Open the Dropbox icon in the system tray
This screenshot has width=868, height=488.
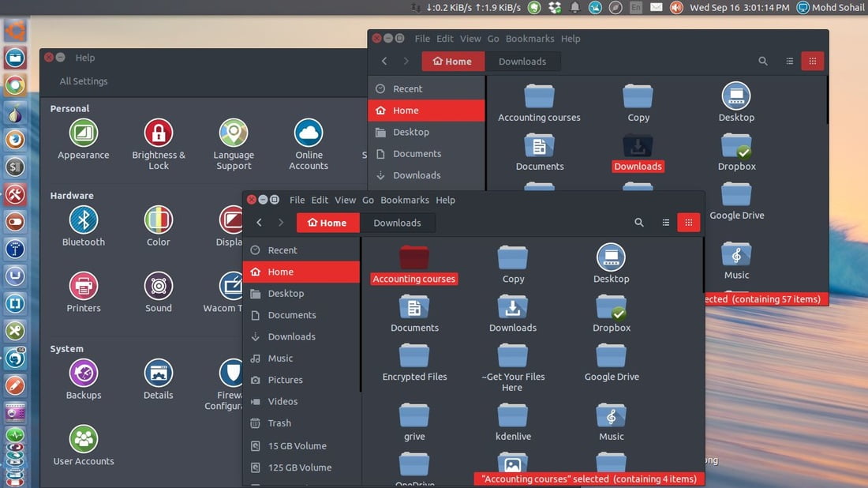[x=555, y=7]
